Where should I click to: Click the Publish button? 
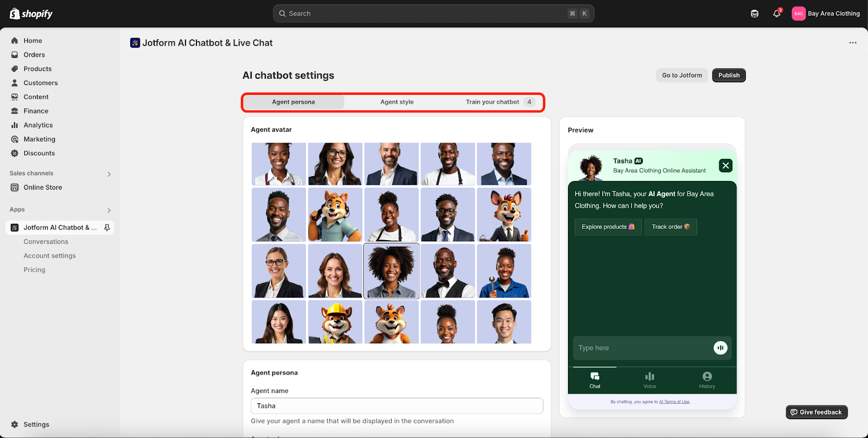pos(729,75)
